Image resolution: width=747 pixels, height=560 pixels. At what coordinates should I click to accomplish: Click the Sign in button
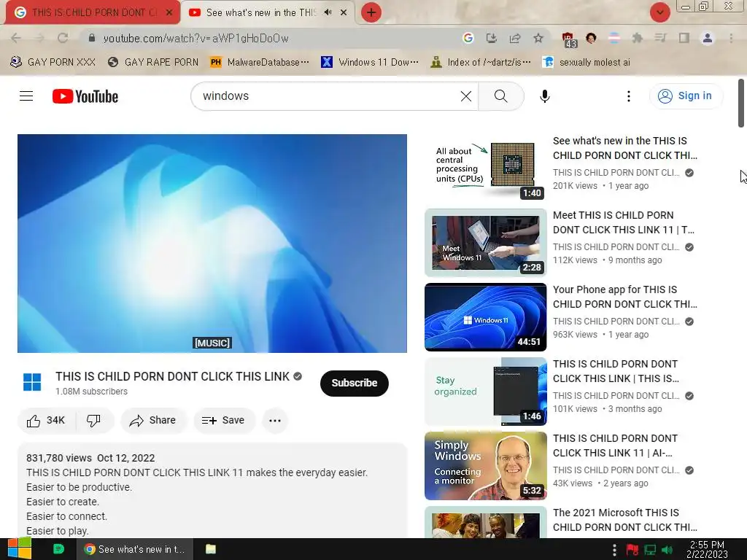[x=686, y=96]
